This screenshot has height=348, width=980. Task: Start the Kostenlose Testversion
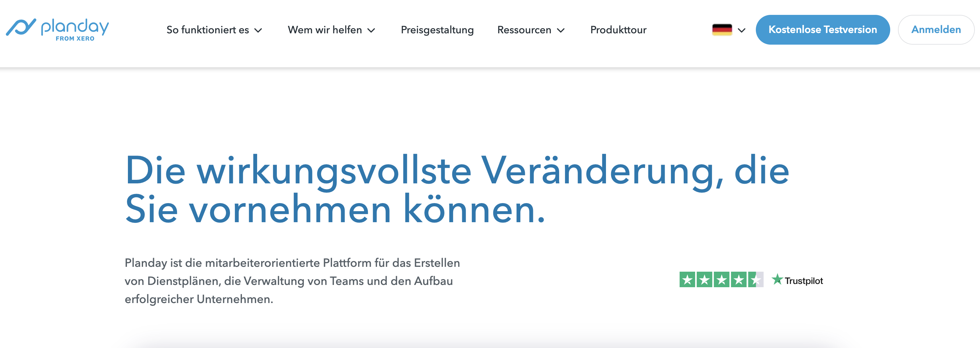coord(822,30)
